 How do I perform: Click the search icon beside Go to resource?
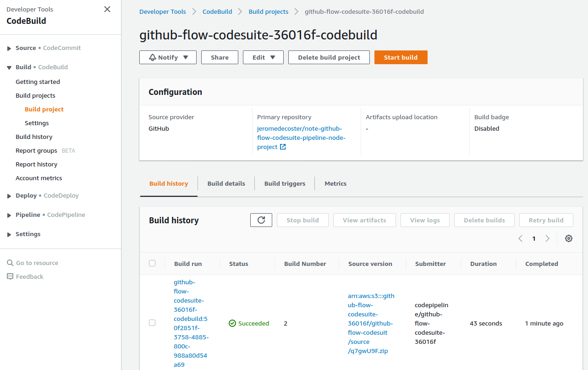click(10, 263)
